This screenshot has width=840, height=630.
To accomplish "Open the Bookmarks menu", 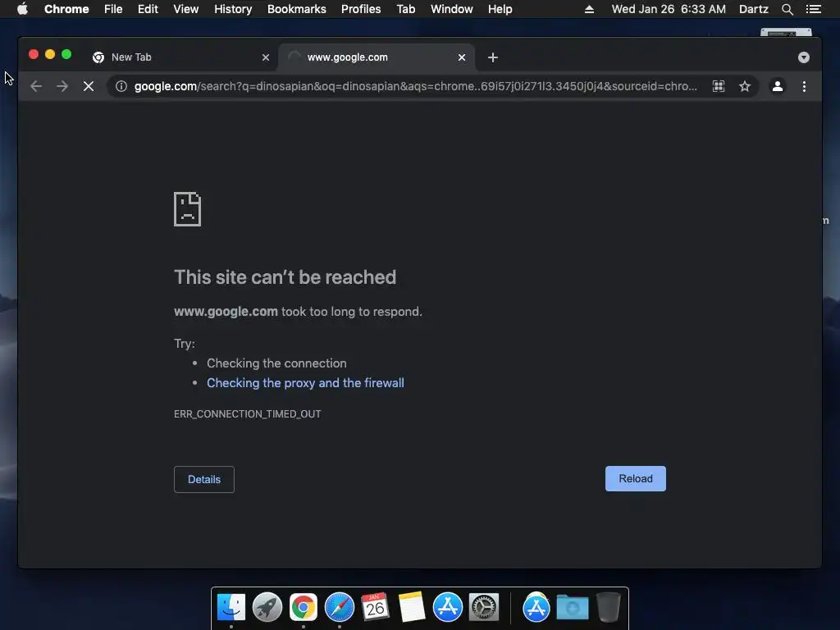I will pyautogui.click(x=297, y=9).
